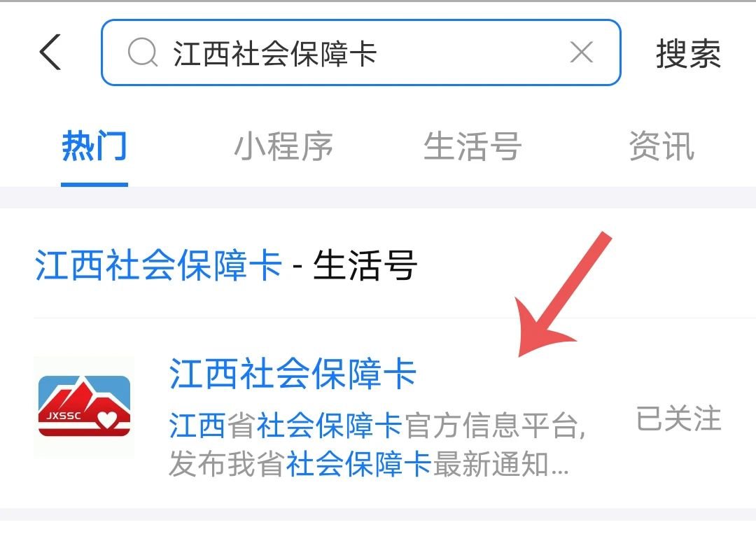756x541 pixels.
Task: Click the blue underline indicator below 热门
Action: pos(94,184)
